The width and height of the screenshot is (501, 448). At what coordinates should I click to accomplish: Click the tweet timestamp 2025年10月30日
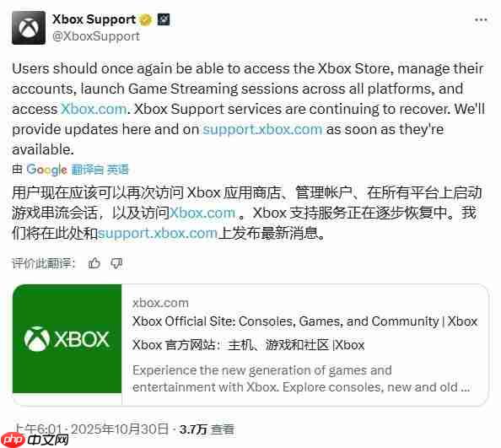(x=120, y=429)
